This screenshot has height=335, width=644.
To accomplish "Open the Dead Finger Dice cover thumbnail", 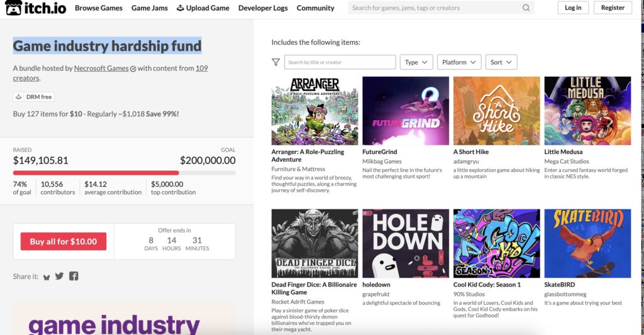I will 314,243.
